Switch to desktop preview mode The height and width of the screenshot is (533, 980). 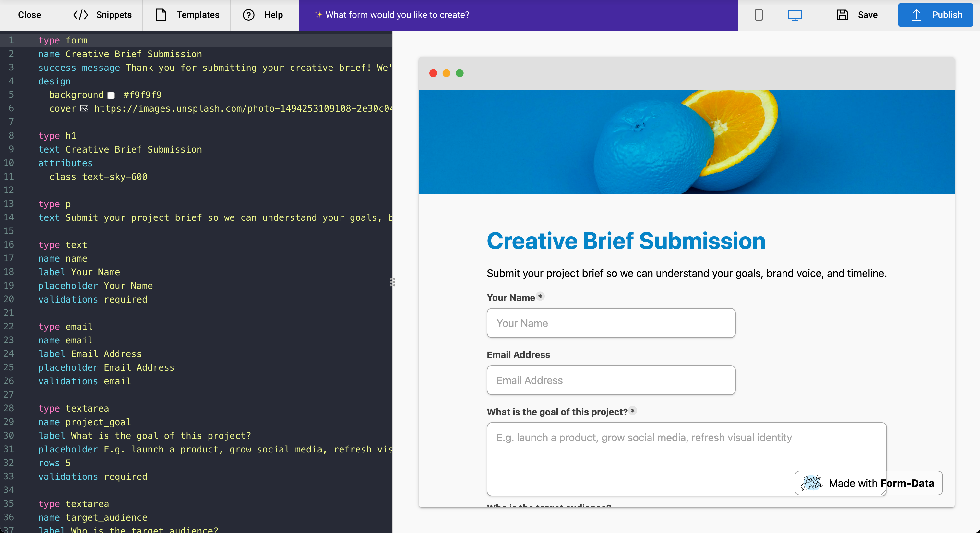[795, 15]
